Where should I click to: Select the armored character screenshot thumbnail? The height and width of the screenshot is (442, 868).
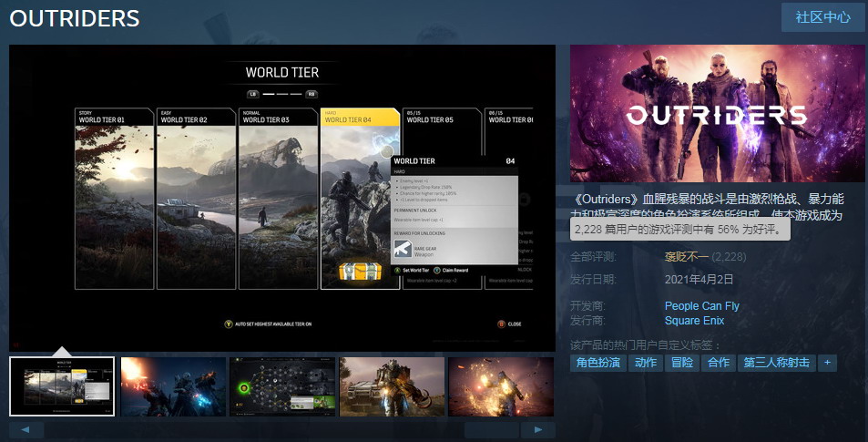pyautogui.click(x=392, y=386)
